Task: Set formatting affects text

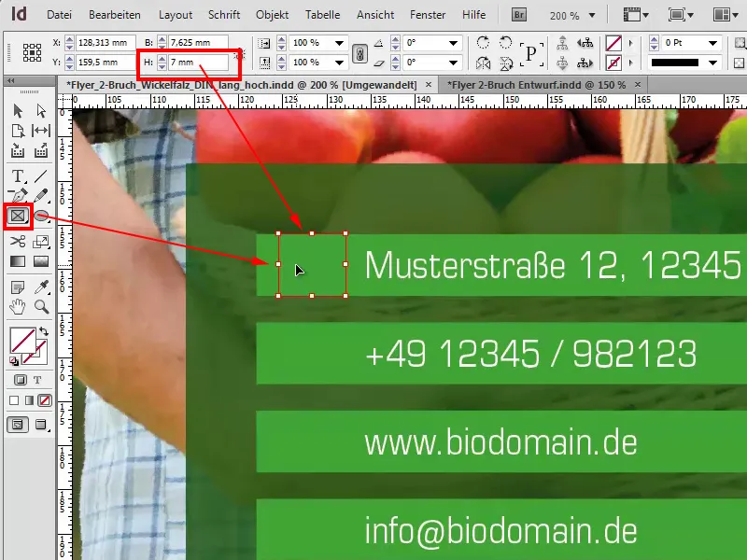Action: pyautogui.click(x=37, y=380)
